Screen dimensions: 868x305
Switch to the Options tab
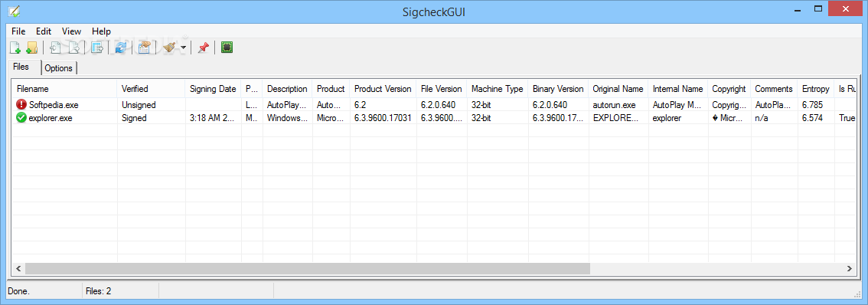[59, 68]
